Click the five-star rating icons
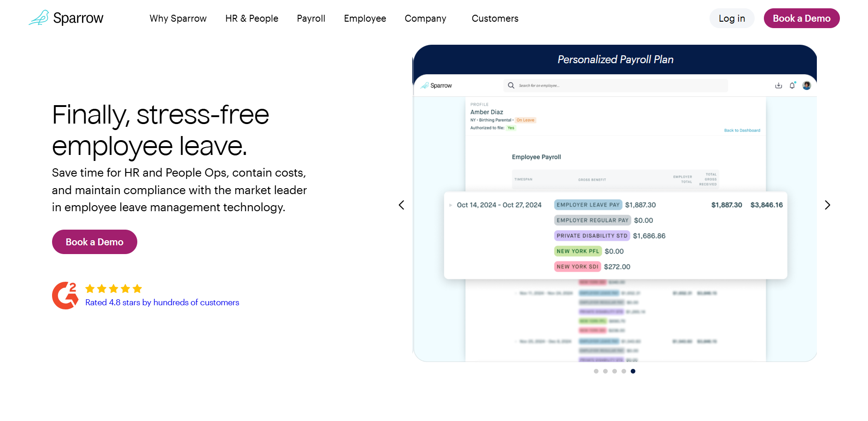The width and height of the screenshot is (868, 421). pyautogui.click(x=113, y=289)
